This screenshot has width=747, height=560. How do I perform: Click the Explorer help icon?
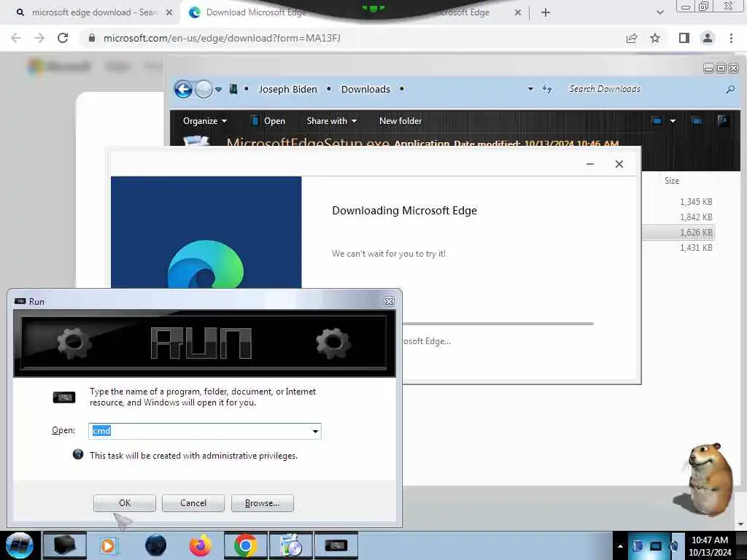click(x=723, y=121)
